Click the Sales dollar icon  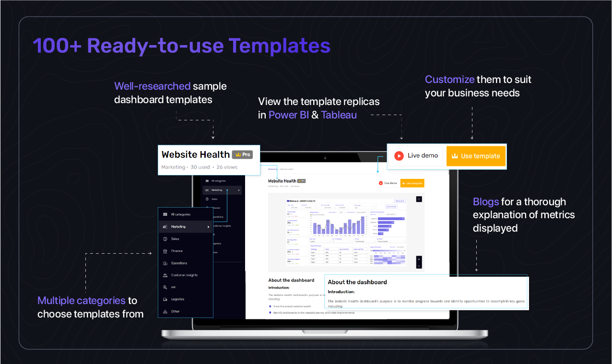pyautogui.click(x=165, y=239)
